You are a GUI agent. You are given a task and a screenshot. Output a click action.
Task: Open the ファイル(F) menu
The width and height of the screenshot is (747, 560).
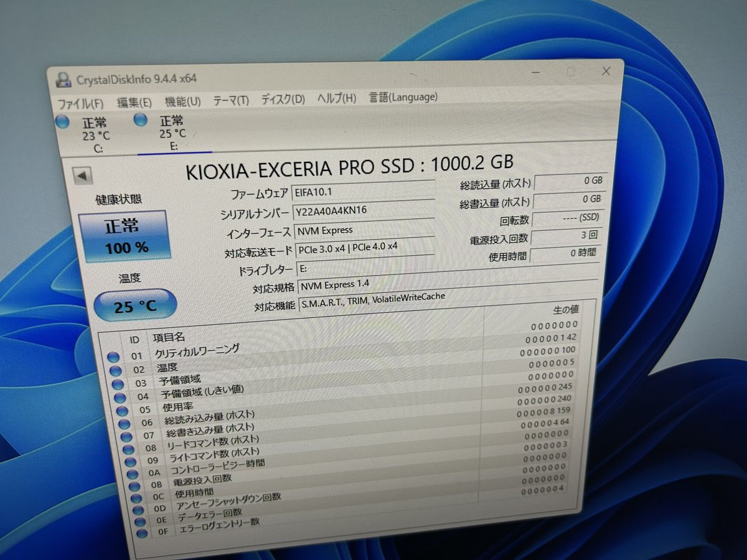click(80, 103)
